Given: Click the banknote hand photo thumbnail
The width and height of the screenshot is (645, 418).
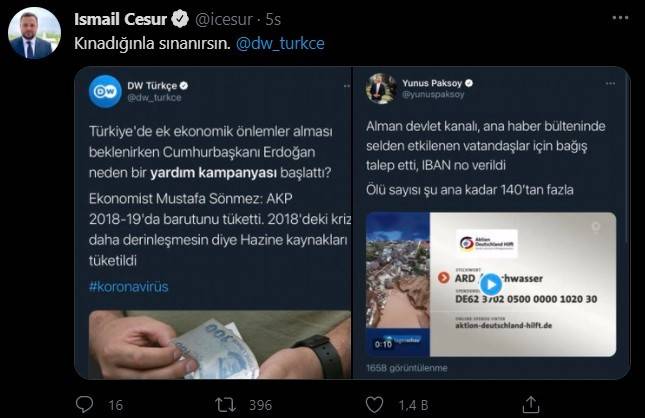Looking at the screenshot, I should (x=220, y=344).
